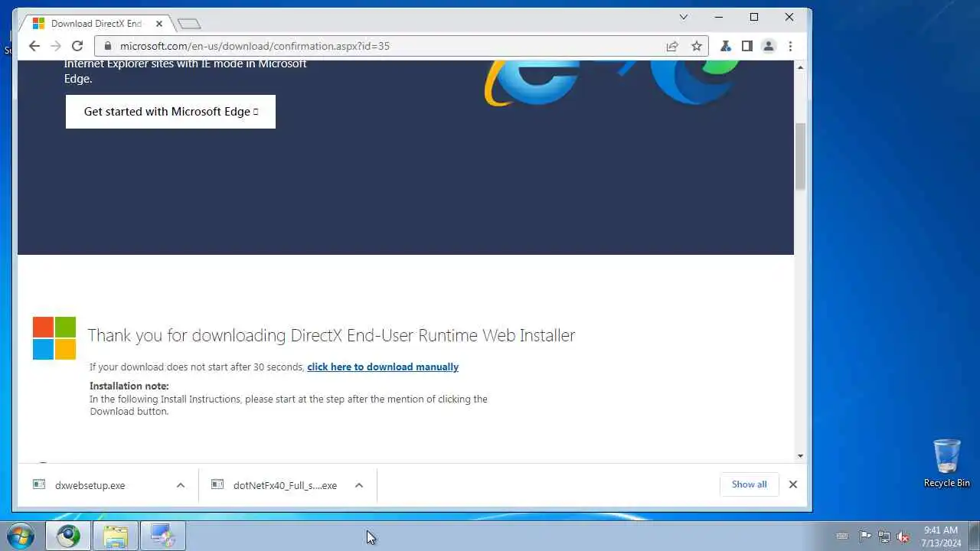Open a new tab button
The height and width of the screenshot is (551, 980).
coord(189,24)
